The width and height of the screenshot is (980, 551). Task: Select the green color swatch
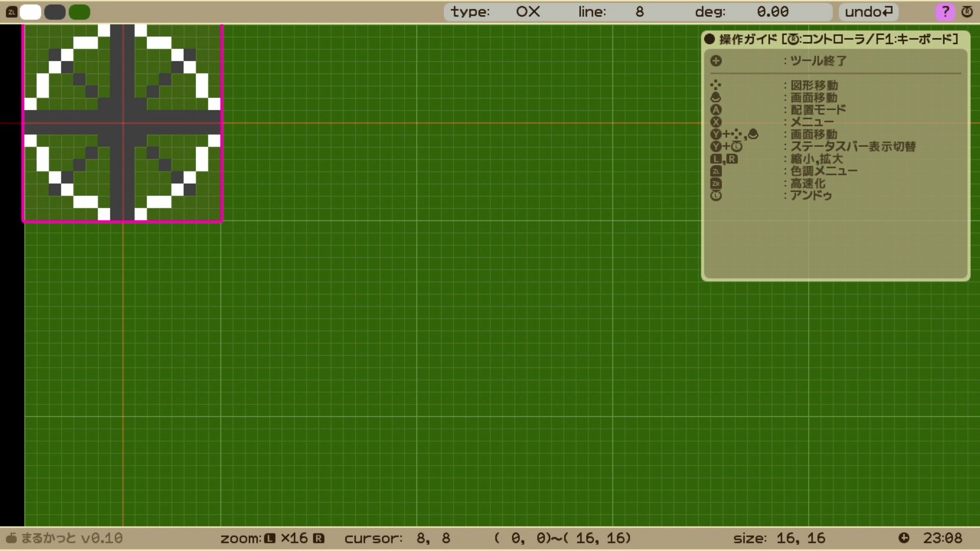click(x=80, y=12)
